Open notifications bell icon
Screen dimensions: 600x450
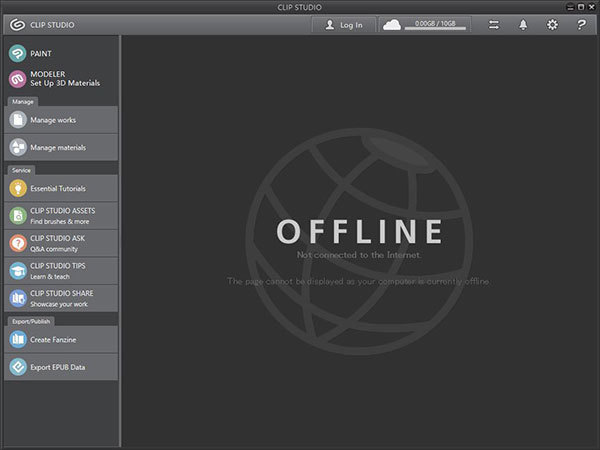click(523, 24)
